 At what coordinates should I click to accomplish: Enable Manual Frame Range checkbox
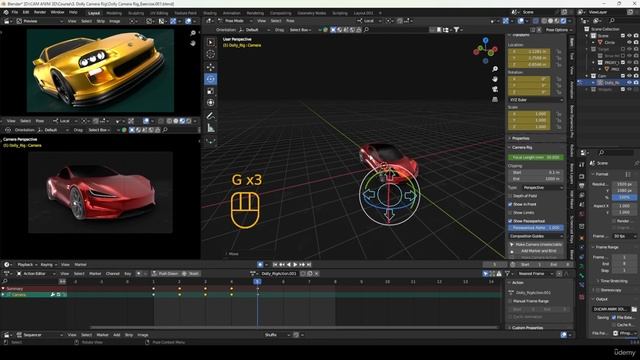510,301
